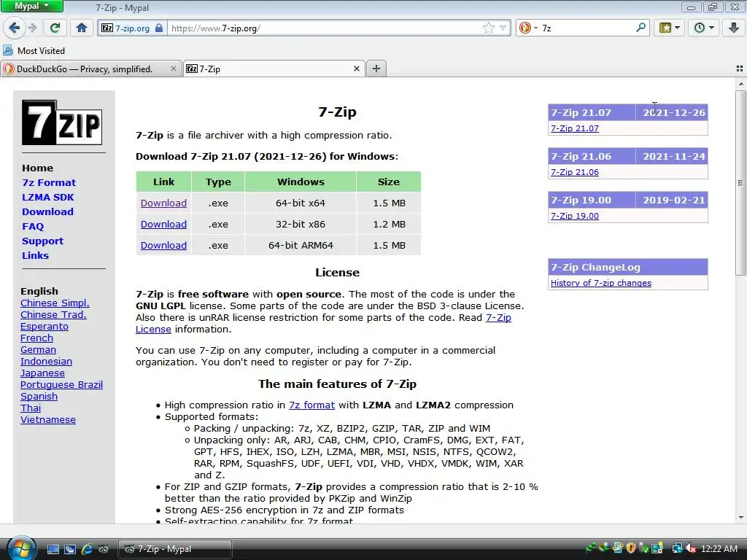Download the 64-bit x64 installer
The image size is (747, 560).
(163, 203)
